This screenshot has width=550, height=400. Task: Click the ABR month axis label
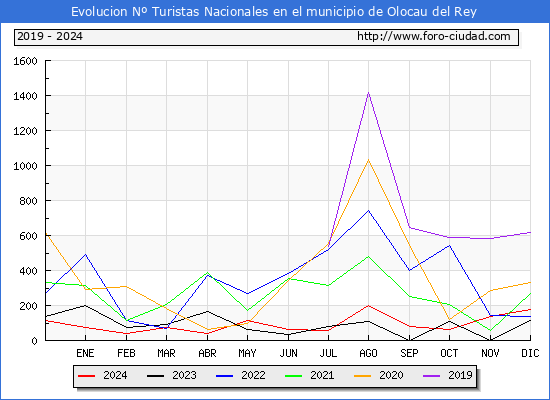coord(207,353)
